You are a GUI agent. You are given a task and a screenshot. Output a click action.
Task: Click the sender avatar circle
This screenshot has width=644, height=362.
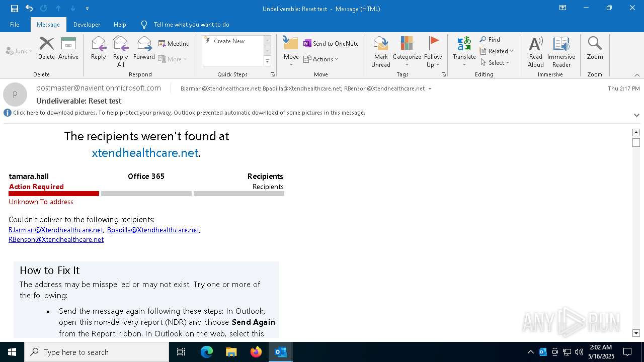[x=15, y=95]
